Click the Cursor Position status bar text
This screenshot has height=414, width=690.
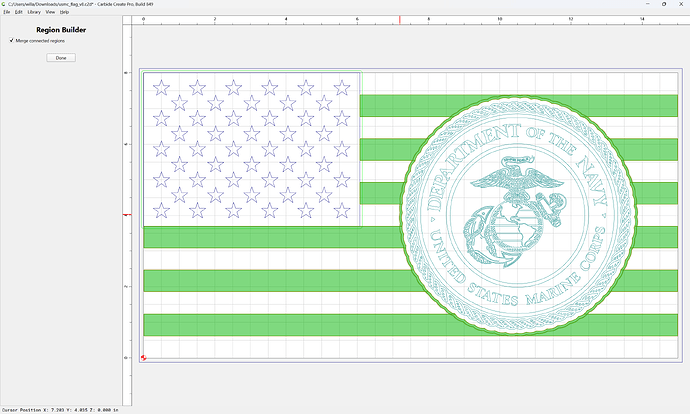[x=60, y=410]
